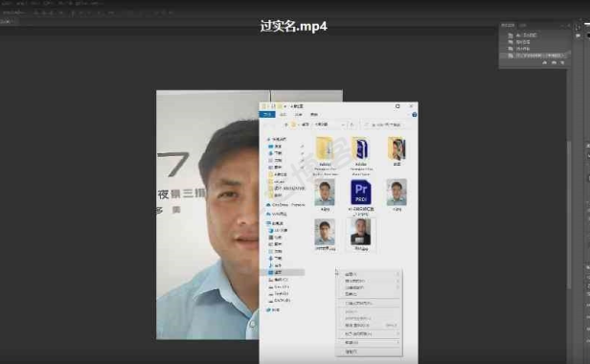Click the Explorer search box
This screenshot has height=364, width=590.
(387, 125)
